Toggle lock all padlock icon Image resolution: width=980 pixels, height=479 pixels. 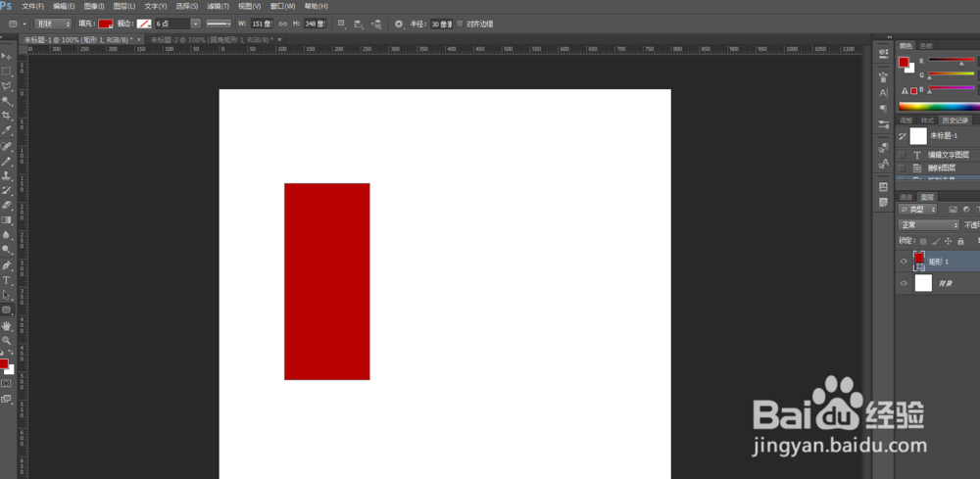(x=960, y=241)
